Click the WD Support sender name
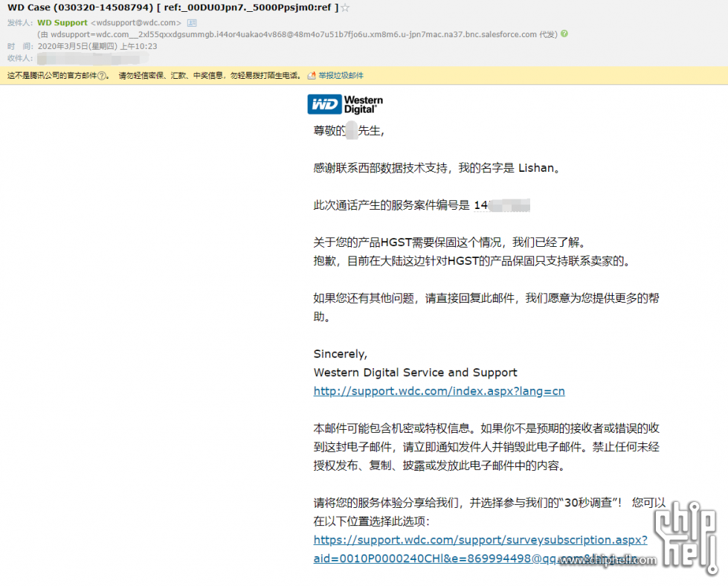 click(62, 23)
